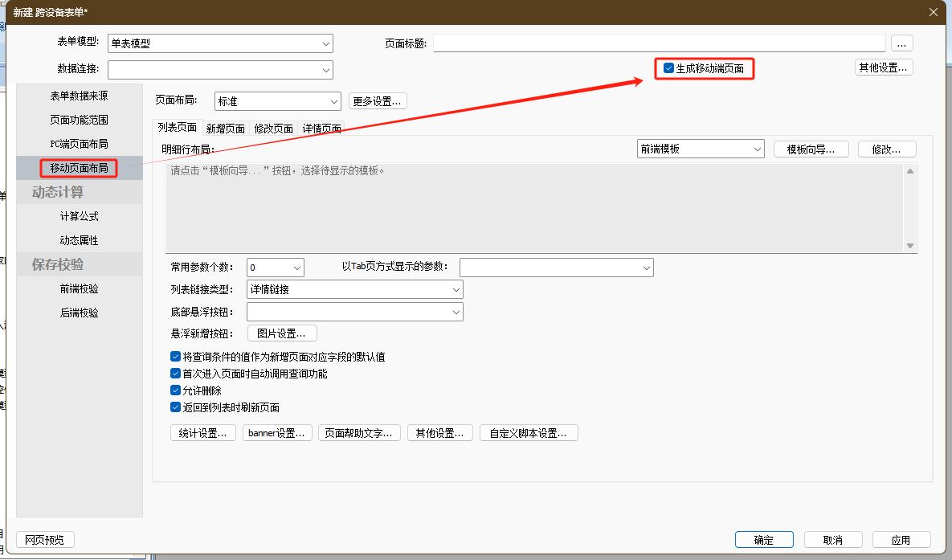Click the 确定 button
This screenshot has width=952, height=560.
point(763,540)
